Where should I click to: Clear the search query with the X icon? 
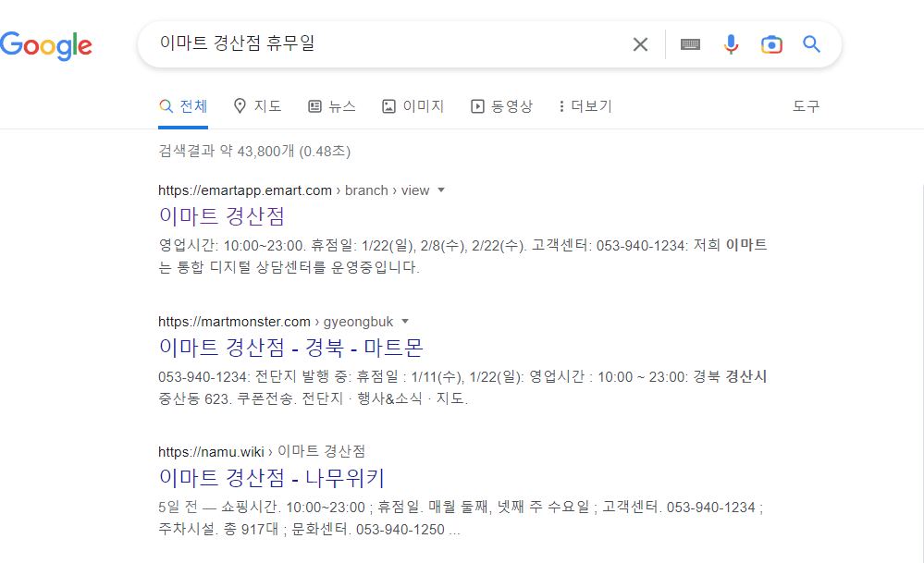pyautogui.click(x=640, y=44)
